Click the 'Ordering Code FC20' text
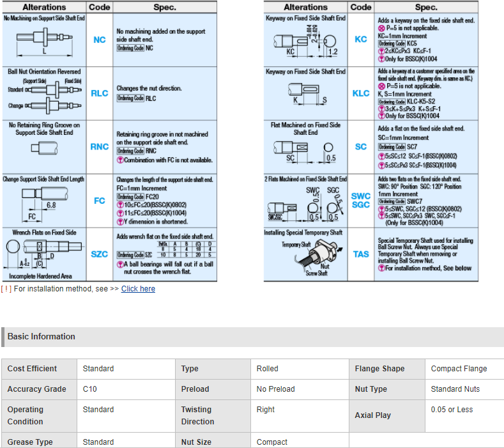The image size is (504, 448). (x=137, y=197)
